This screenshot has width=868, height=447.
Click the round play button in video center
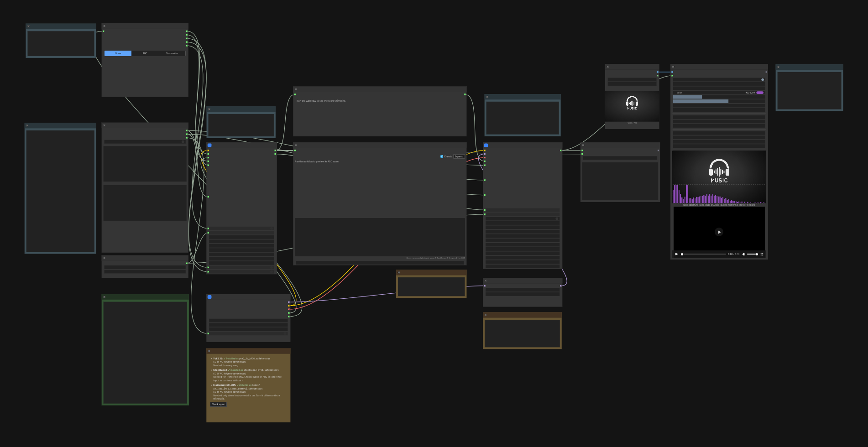[719, 232]
